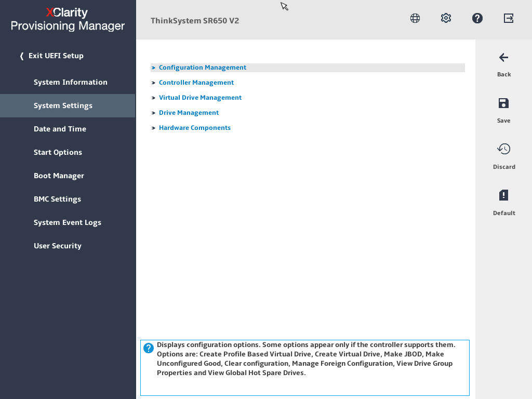The height and width of the screenshot is (399, 532).
Task: Click the XClarity Provisioning Manager logo
Action: coord(68,19)
